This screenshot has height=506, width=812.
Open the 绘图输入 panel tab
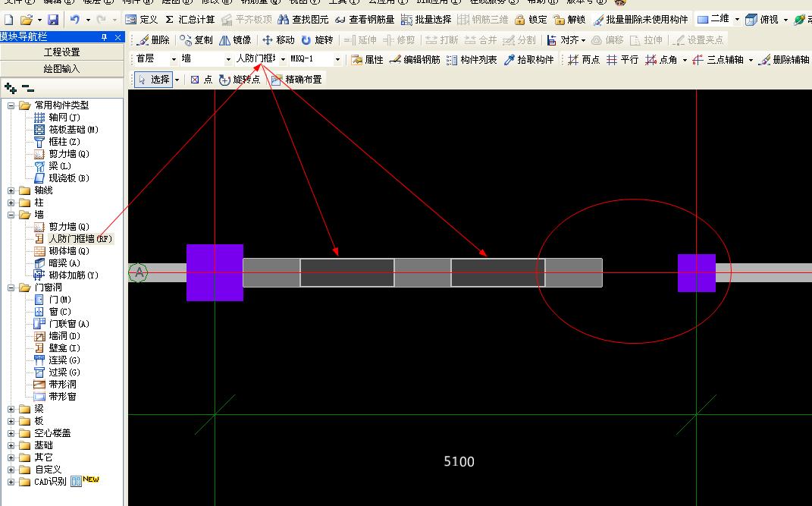click(62, 69)
